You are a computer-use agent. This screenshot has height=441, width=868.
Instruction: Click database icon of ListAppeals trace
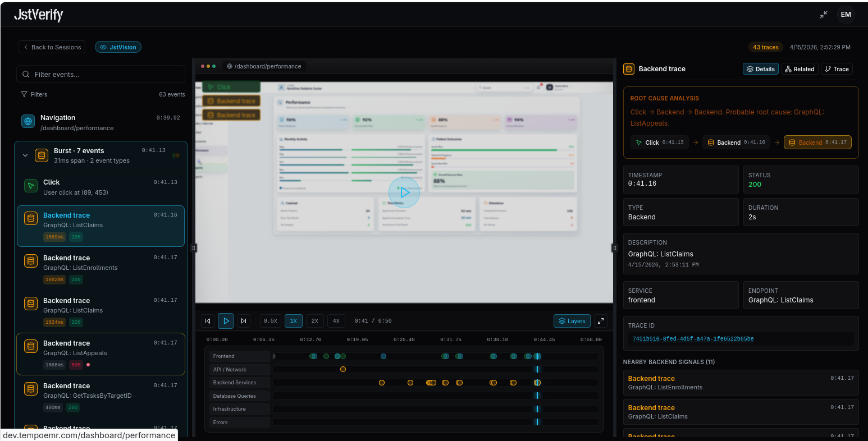click(x=31, y=346)
